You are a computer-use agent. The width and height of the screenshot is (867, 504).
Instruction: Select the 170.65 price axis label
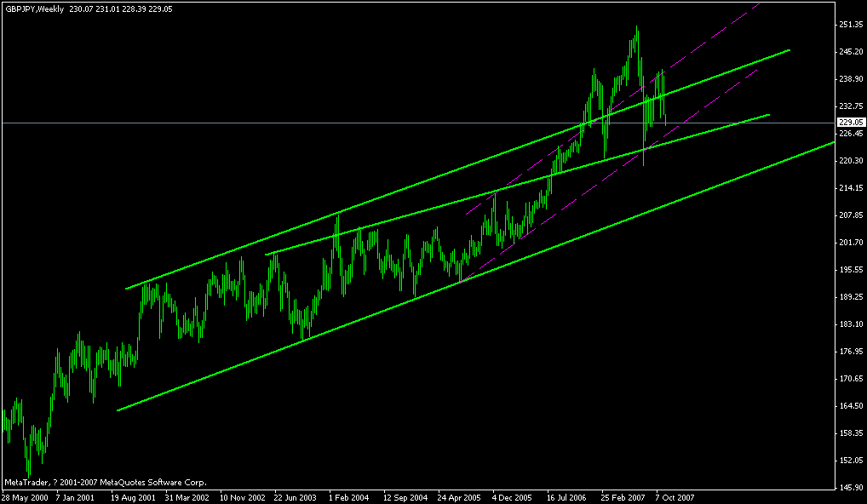point(851,379)
